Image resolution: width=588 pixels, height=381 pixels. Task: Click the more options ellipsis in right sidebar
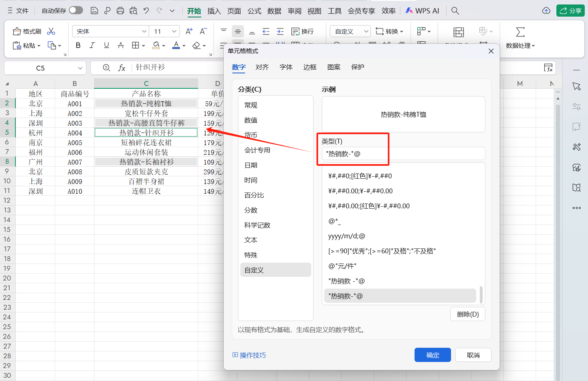(x=577, y=208)
